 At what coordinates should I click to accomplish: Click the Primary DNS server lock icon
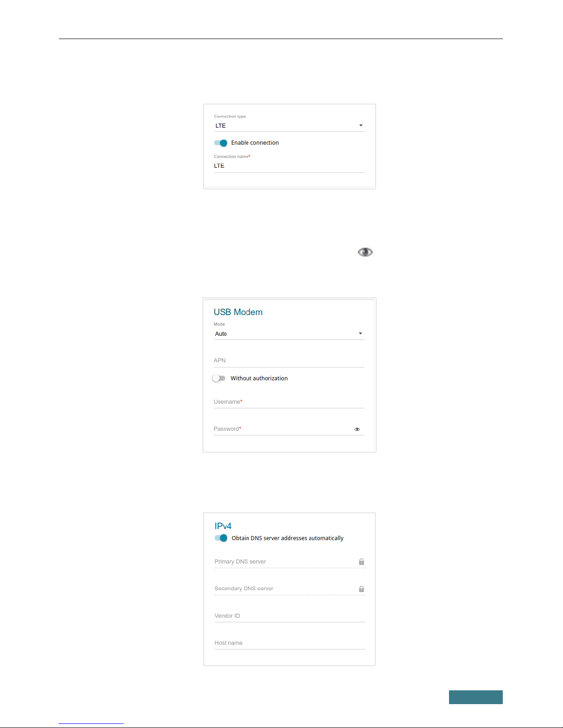pos(362,562)
